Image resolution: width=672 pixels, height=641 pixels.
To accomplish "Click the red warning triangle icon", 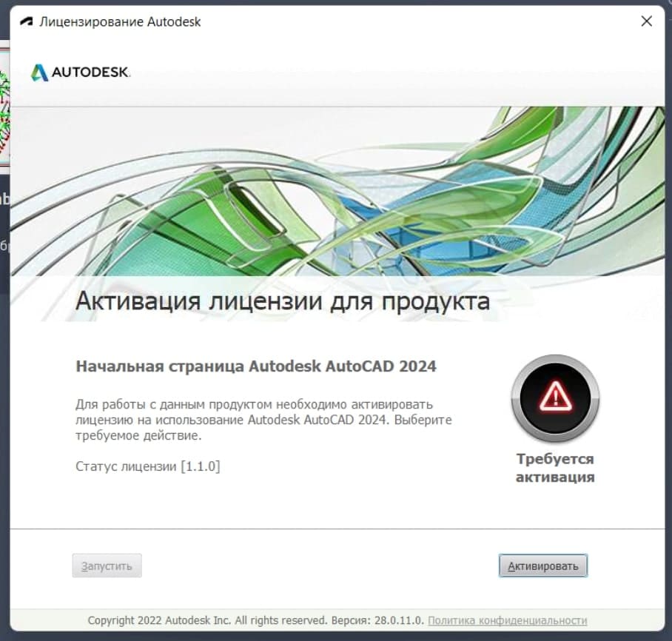I will click(555, 396).
